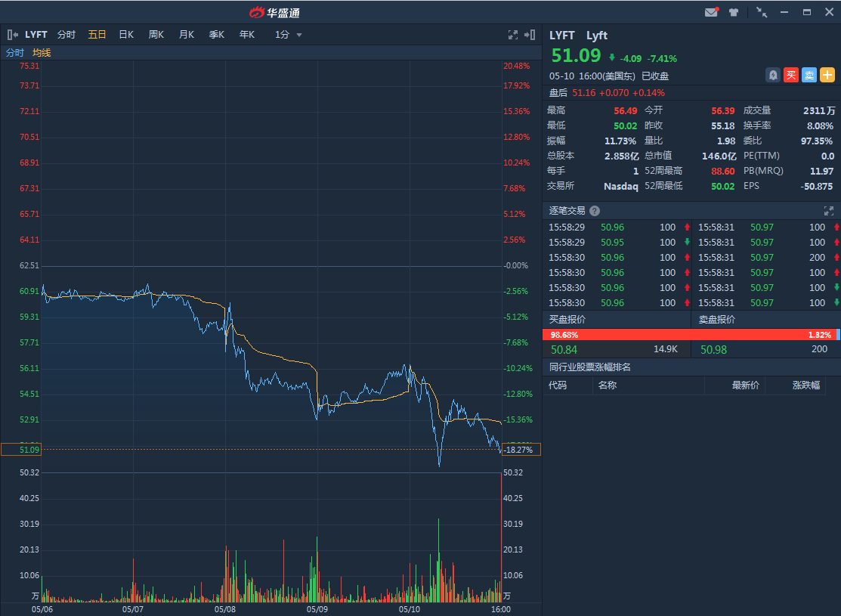Expand chart to fullscreen icon
841x616 pixels.
pos(513,35)
